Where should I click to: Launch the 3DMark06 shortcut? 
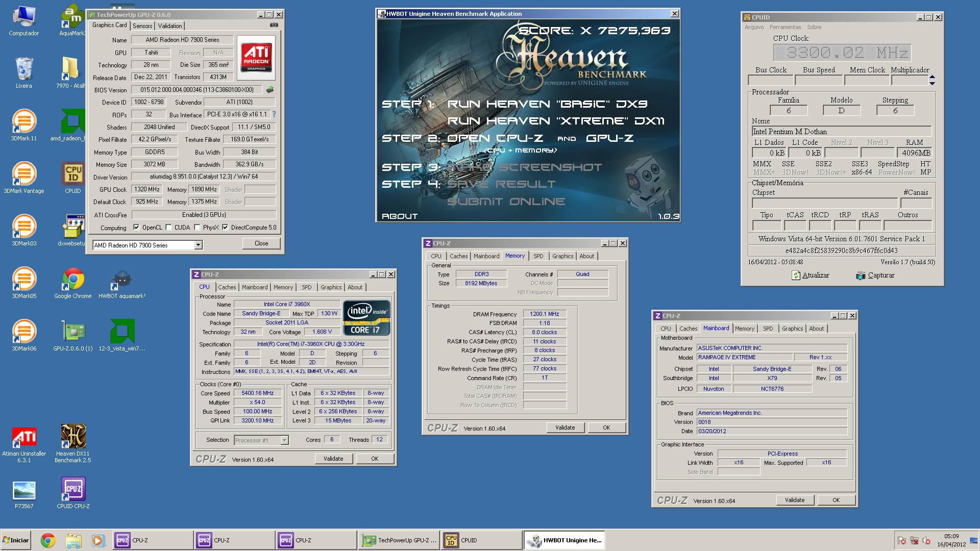click(23, 336)
